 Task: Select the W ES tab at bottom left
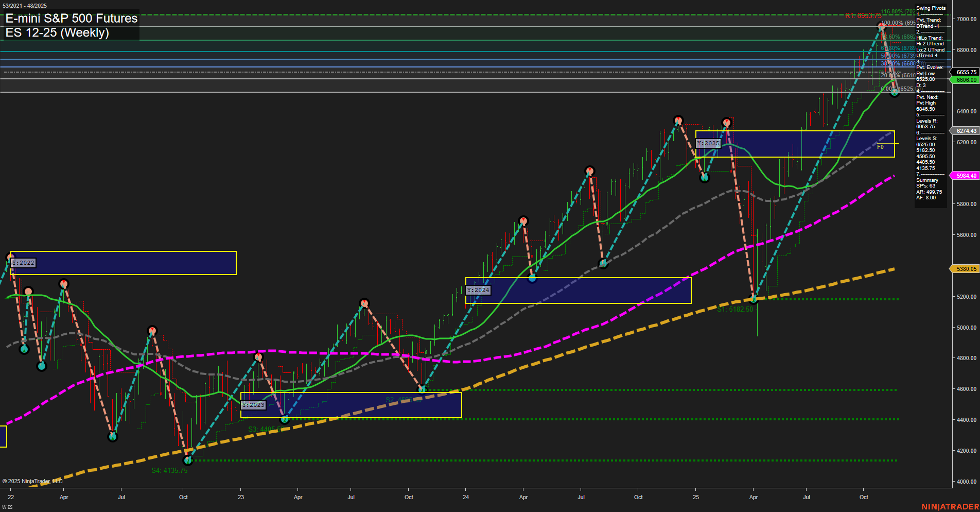pyautogui.click(x=7, y=506)
